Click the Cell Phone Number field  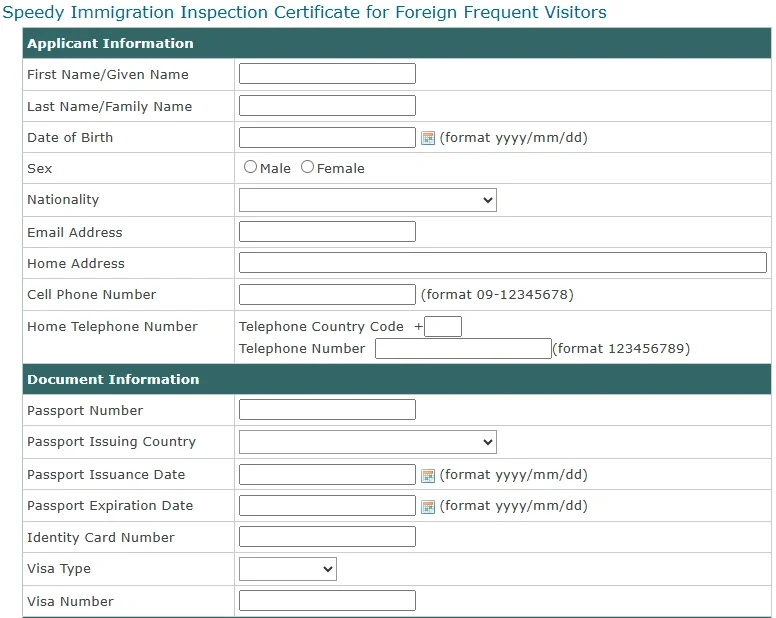(x=327, y=294)
